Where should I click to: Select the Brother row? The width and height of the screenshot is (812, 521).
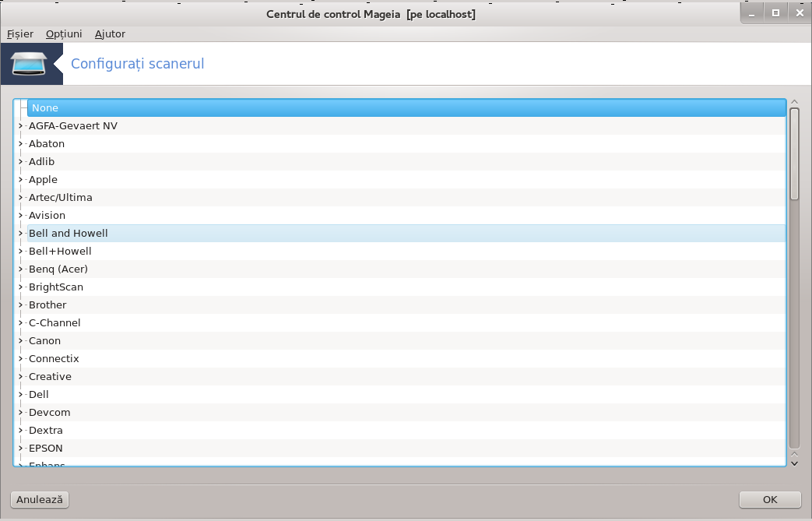point(406,305)
